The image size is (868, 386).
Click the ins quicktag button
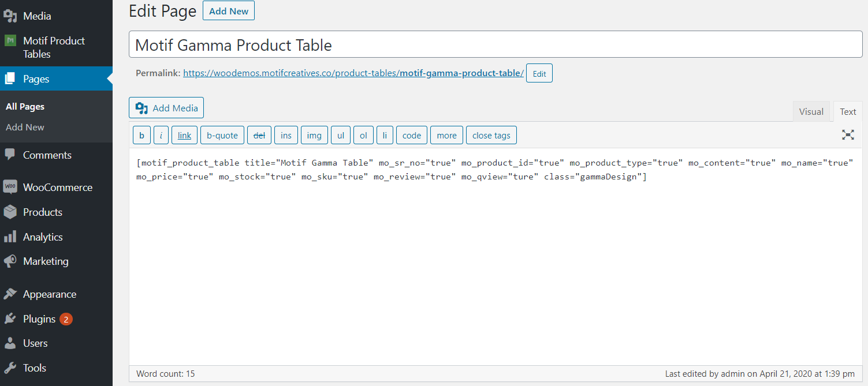[286, 135]
